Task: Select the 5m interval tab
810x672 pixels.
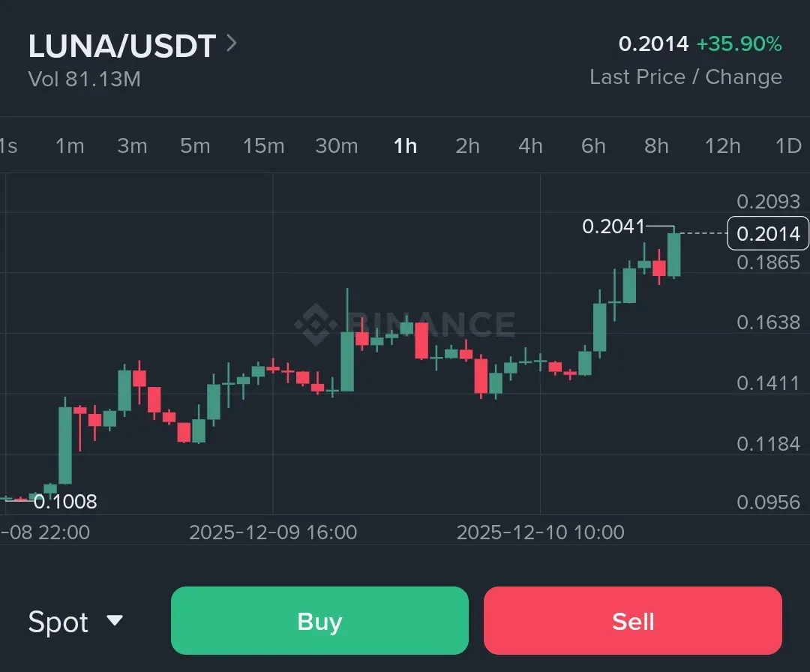Action: point(195,146)
